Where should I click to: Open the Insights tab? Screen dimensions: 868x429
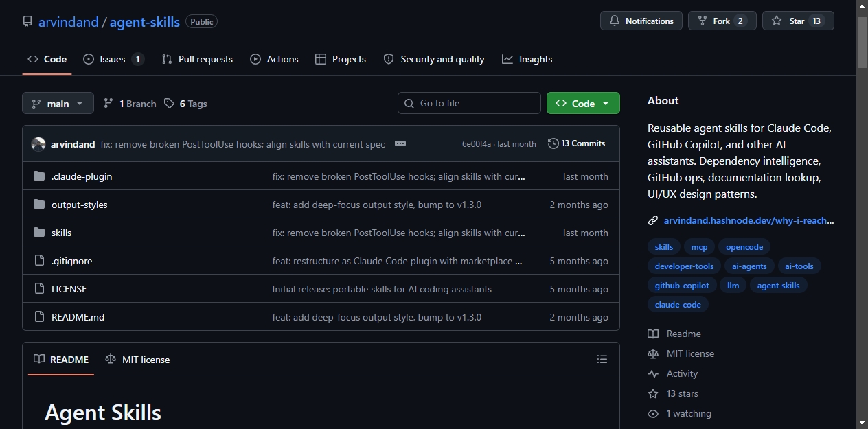tap(527, 59)
